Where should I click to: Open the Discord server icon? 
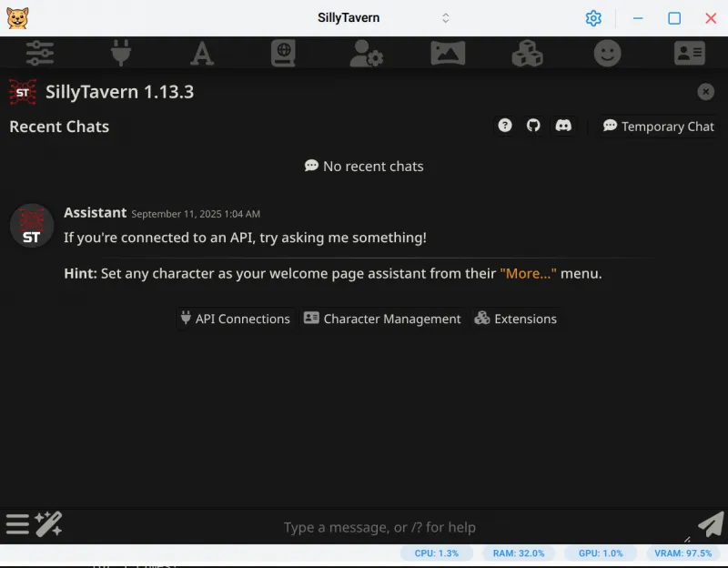point(563,126)
